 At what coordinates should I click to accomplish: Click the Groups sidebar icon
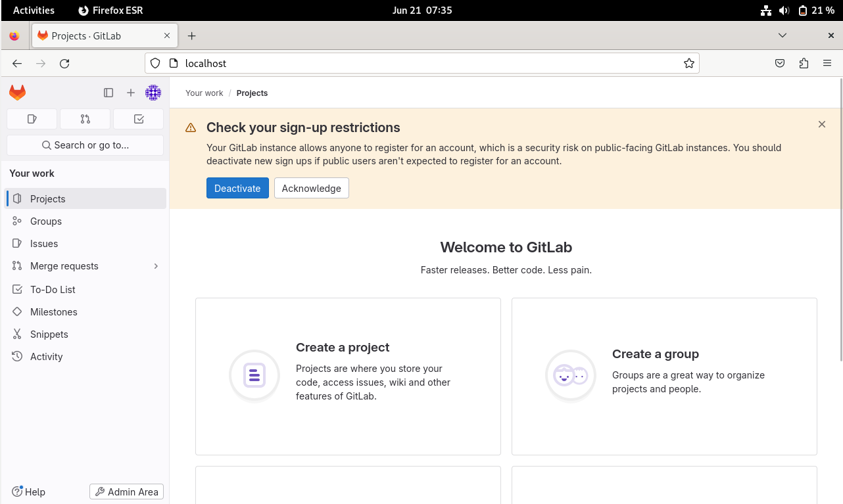17,221
